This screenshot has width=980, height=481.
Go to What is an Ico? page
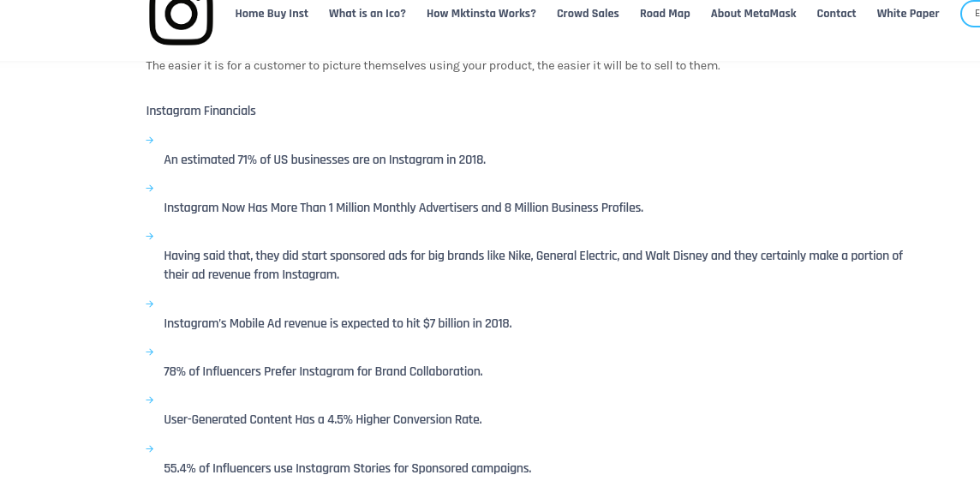click(367, 14)
